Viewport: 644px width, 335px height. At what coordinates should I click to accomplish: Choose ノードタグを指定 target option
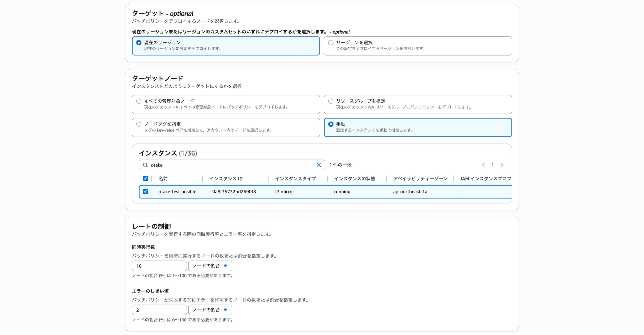[139, 124]
